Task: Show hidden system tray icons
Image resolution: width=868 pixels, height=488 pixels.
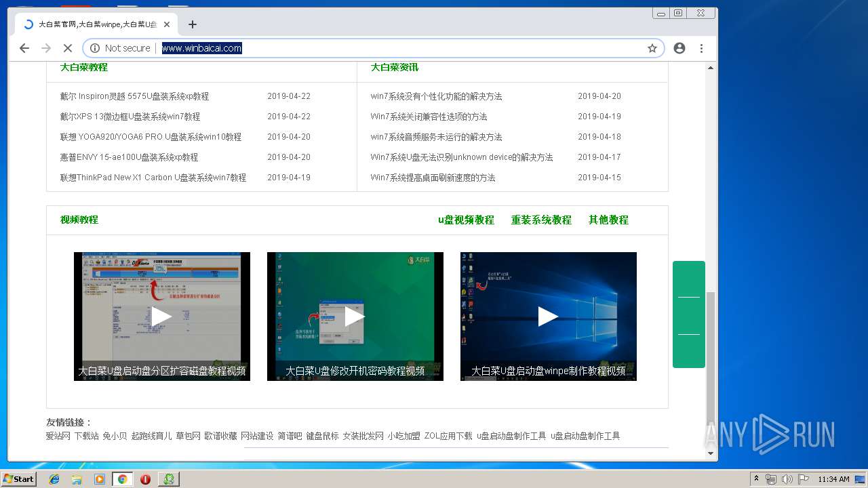Action: click(x=756, y=479)
